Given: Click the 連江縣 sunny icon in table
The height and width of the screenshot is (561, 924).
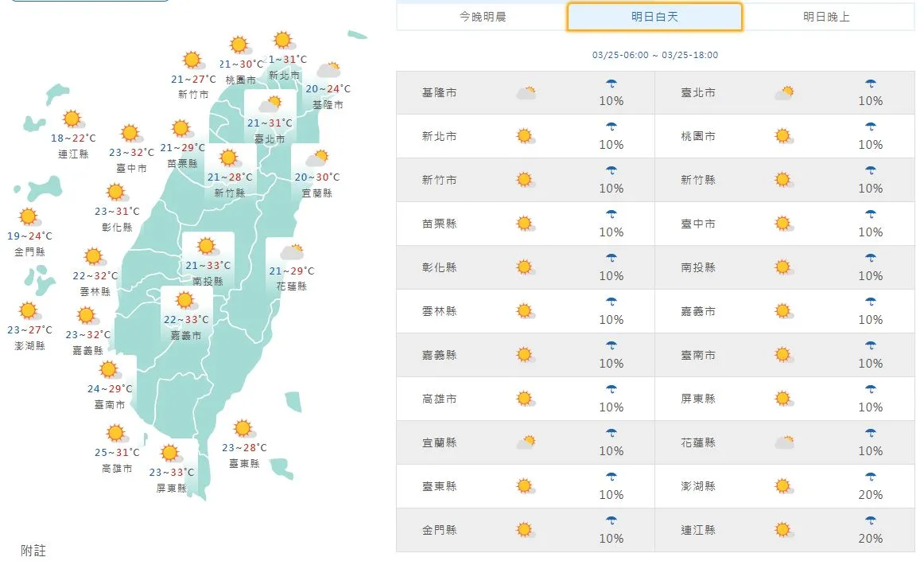Looking at the screenshot, I should pos(784,530).
